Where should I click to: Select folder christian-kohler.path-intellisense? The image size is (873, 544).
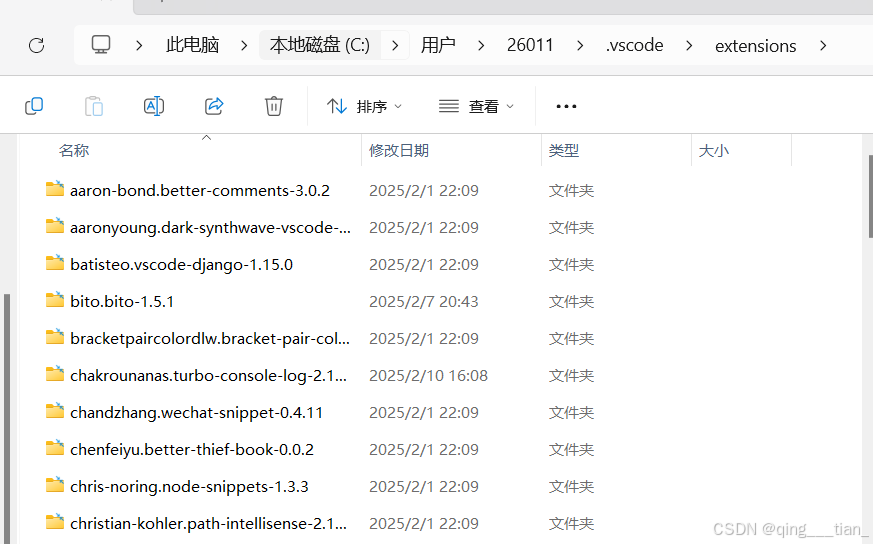coord(208,523)
